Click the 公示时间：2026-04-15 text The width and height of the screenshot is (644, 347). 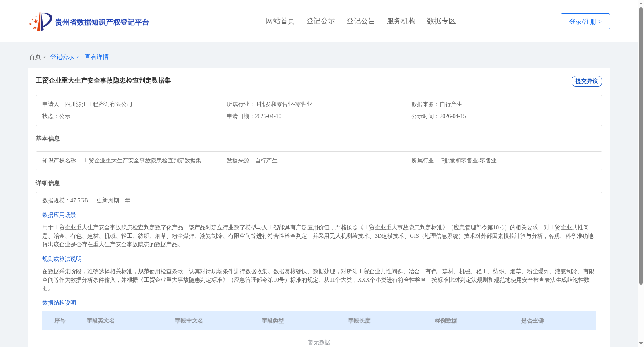(x=439, y=116)
